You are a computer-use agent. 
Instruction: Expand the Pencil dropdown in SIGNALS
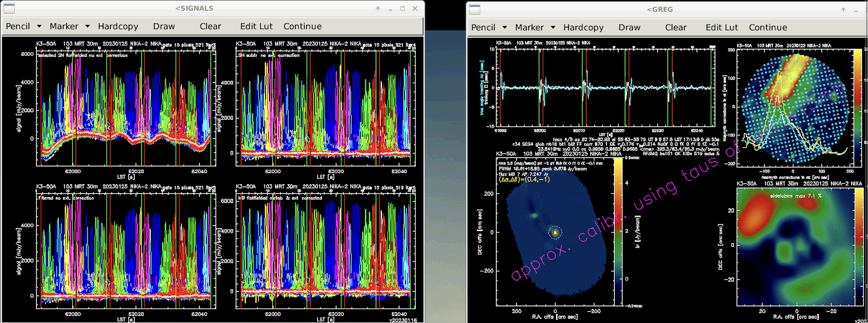pyautogui.click(x=39, y=26)
